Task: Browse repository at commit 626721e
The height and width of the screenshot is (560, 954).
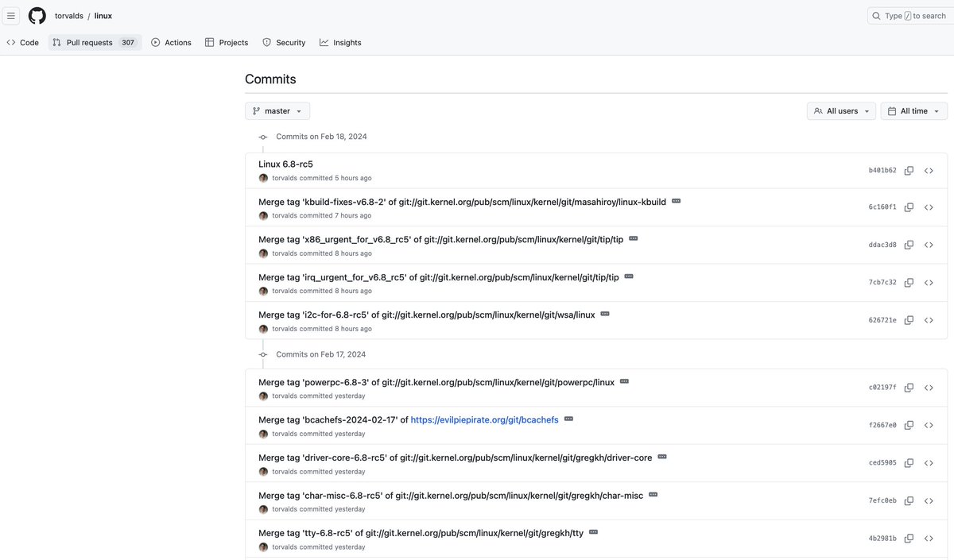Action: tap(929, 320)
